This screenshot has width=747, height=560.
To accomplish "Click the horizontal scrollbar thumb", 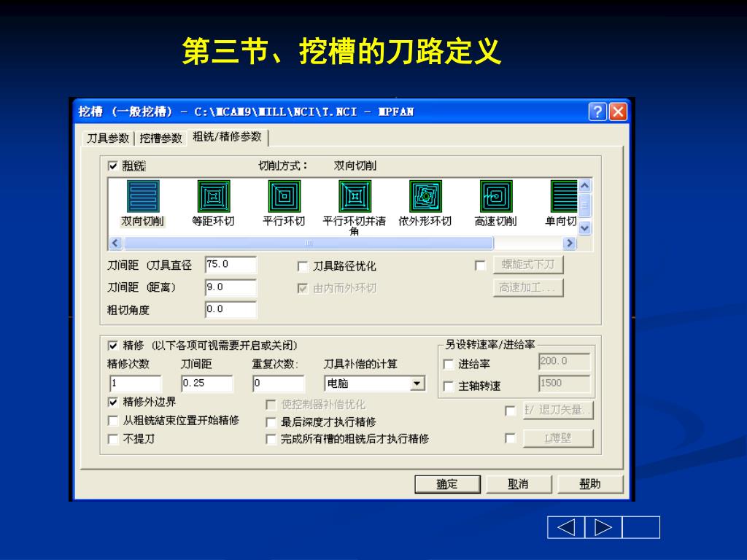I will (x=309, y=244).
